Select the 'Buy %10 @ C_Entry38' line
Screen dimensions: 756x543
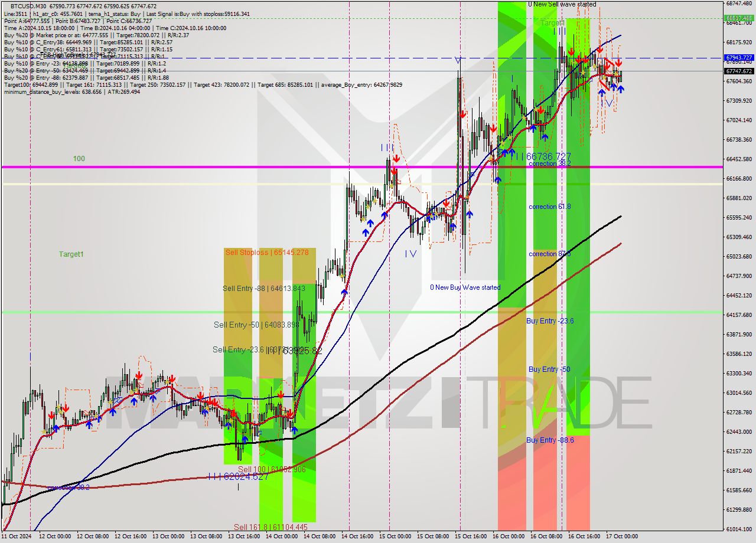88,42
